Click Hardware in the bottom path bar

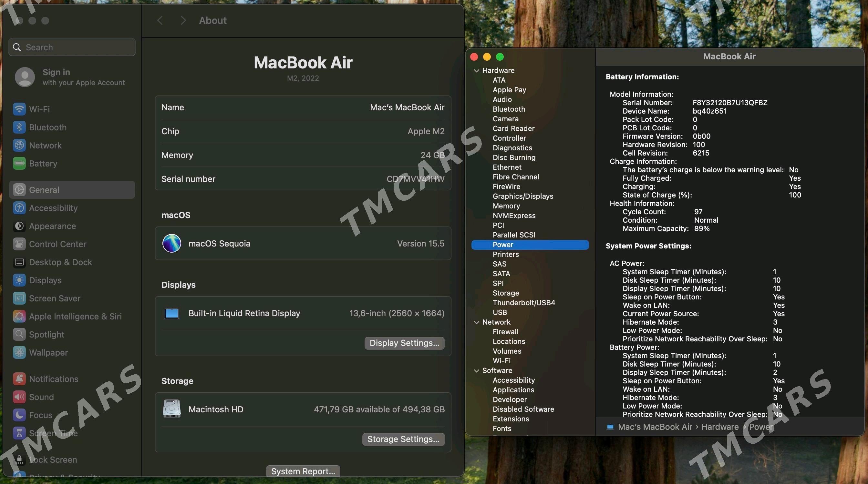[x=720, y=427]
